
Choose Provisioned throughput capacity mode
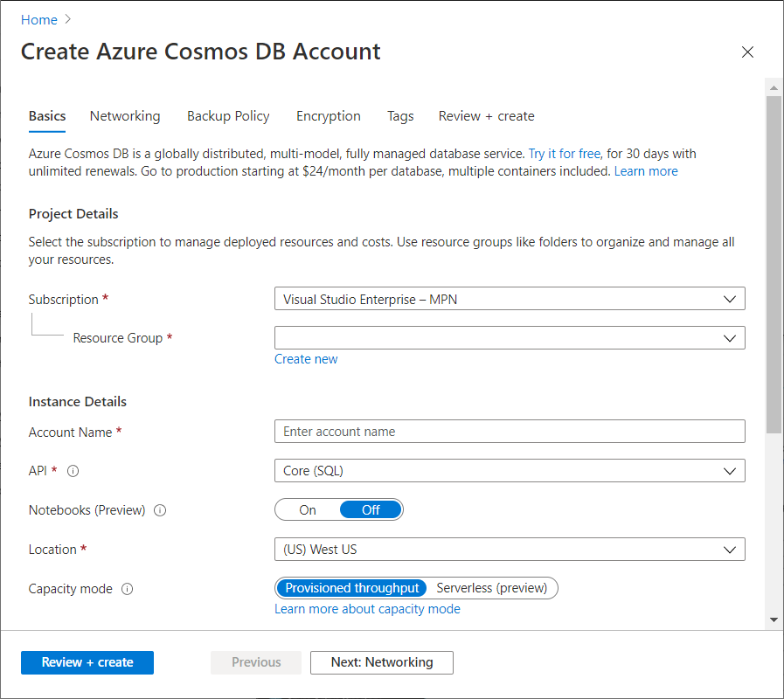pos(352,588)
